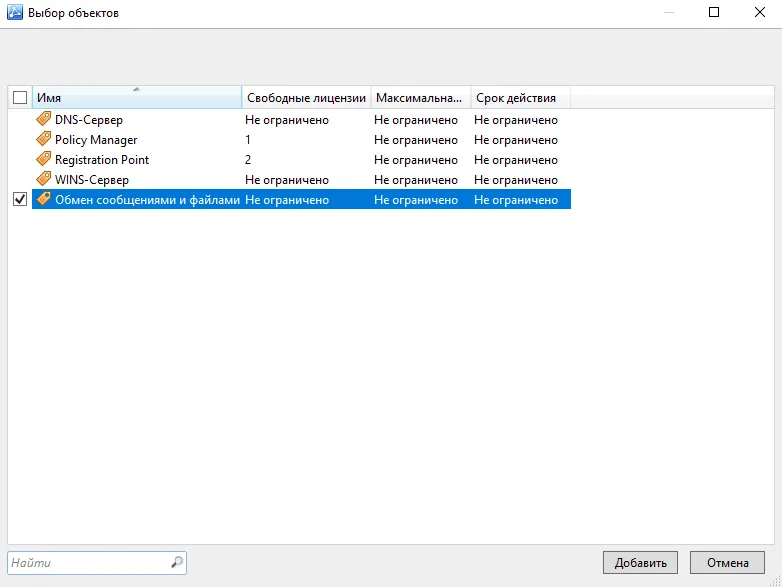This screenshot has width=782, height=587.
Task: Click the Отмена button
Action: (727, 563)
